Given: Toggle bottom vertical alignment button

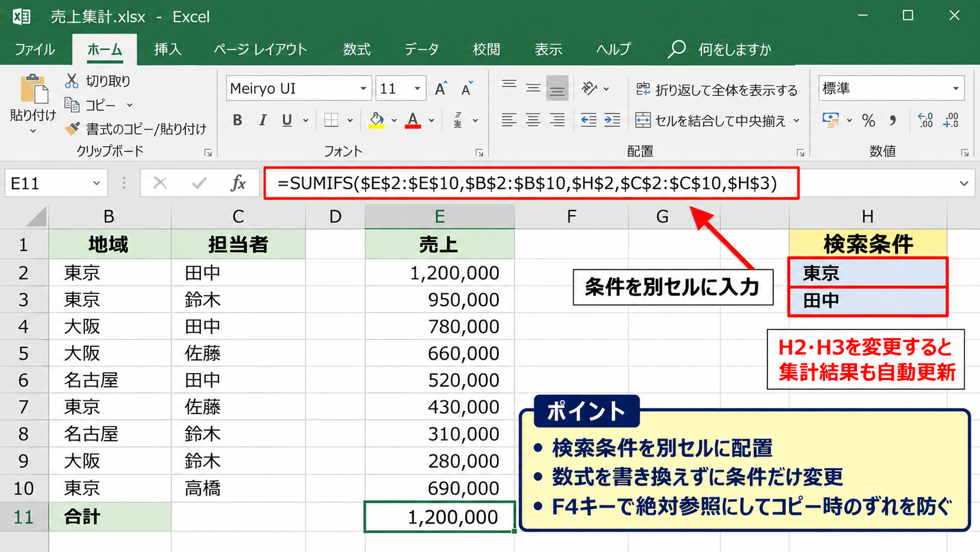Looking at the screenshot, I should click(x=557, y=88).
